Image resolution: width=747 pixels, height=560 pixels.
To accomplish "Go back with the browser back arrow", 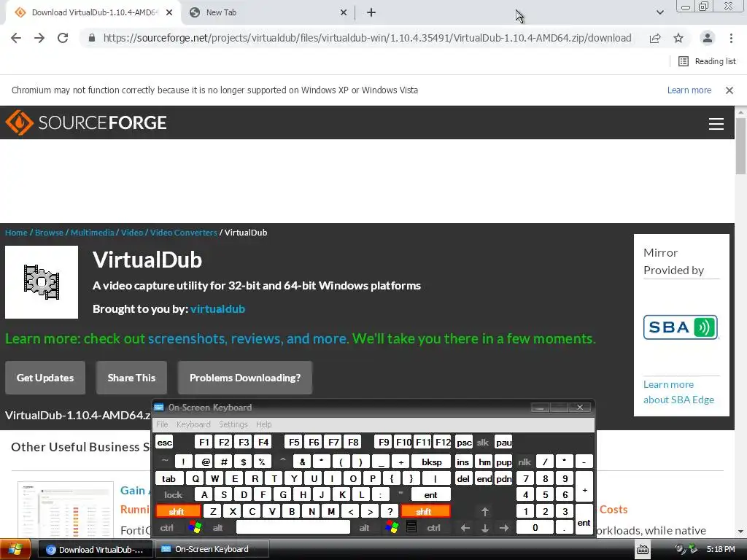I will (x=16, y=38).
